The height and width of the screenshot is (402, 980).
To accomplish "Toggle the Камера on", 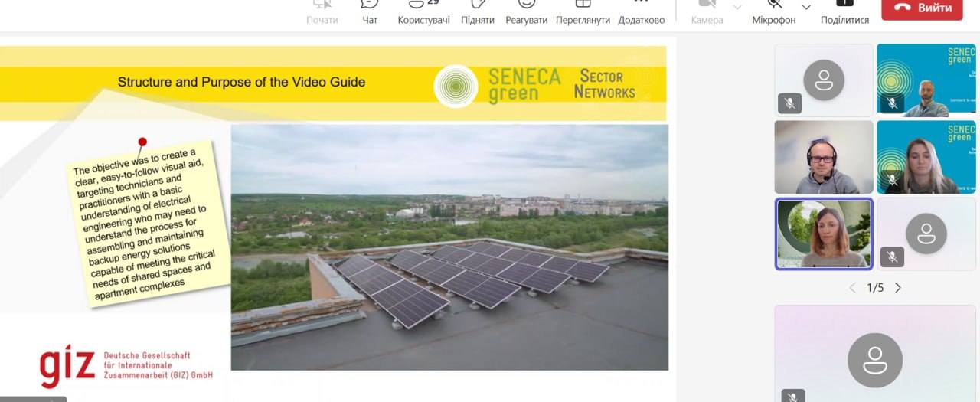I will [x=707, y=11].
